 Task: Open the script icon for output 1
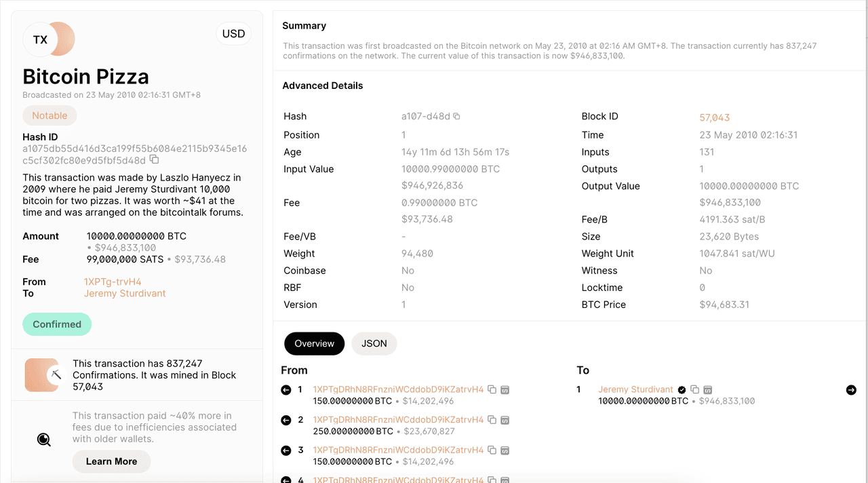tap(707, 390)
